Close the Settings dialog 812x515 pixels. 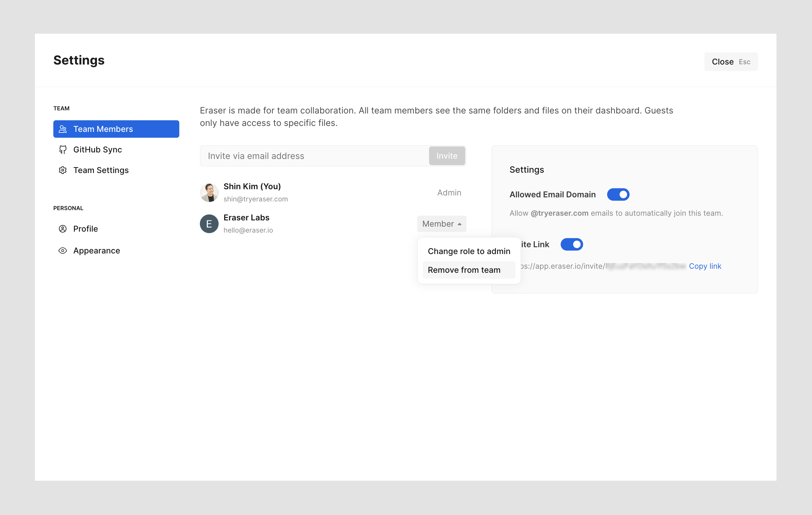(730, 62)
